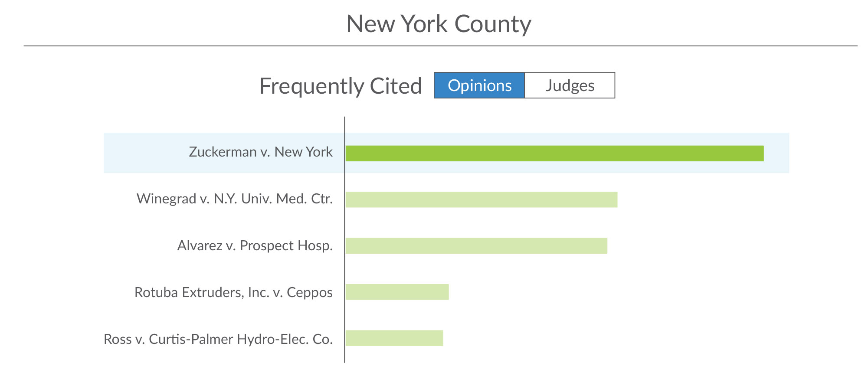Select the Ross v. Curtis-Palmer bar
868x389 pixels.
point(394,338)
